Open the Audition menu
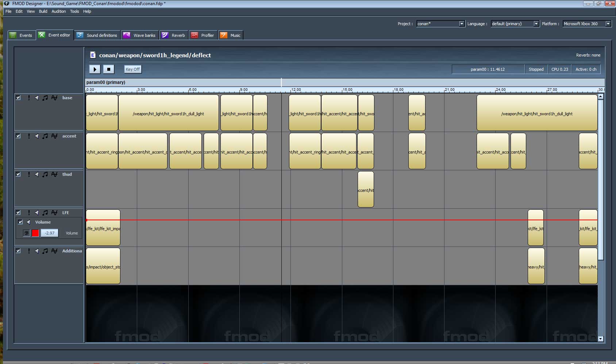 click(x=58, y=11)
